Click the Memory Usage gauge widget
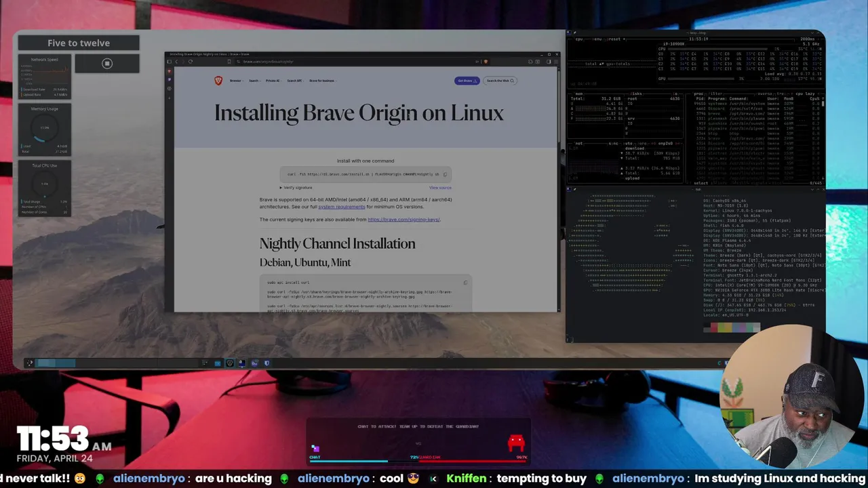 pos(44,129)
